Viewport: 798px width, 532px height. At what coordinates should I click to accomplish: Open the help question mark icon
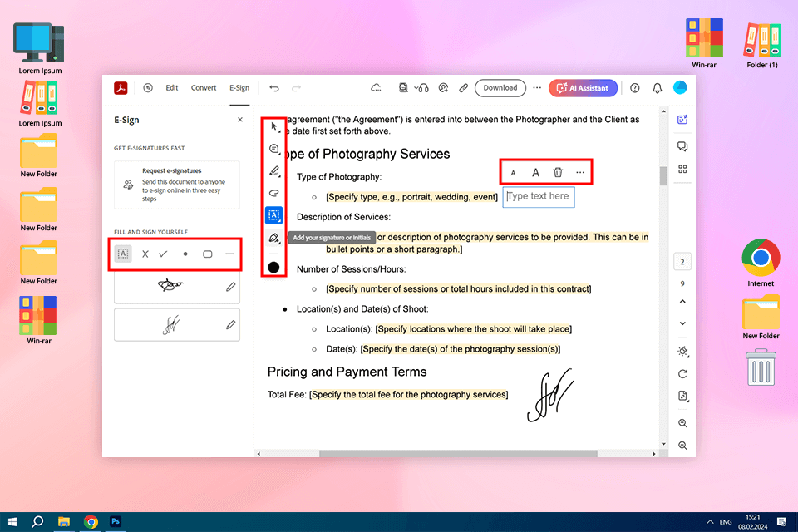tap(634, 88)
